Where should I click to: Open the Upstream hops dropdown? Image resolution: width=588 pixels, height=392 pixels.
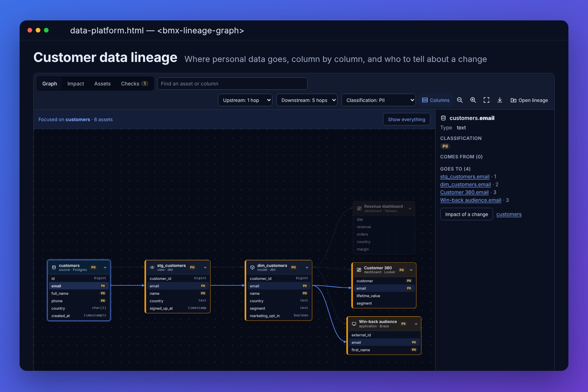point(245,100)
